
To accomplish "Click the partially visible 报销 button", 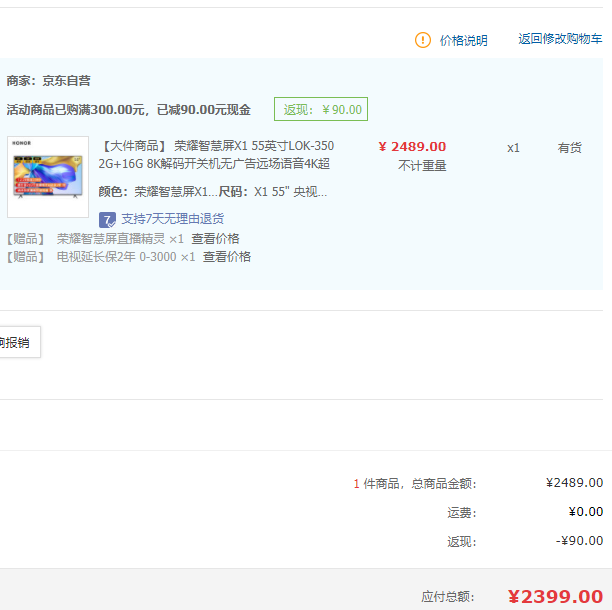I will [20, 342].
